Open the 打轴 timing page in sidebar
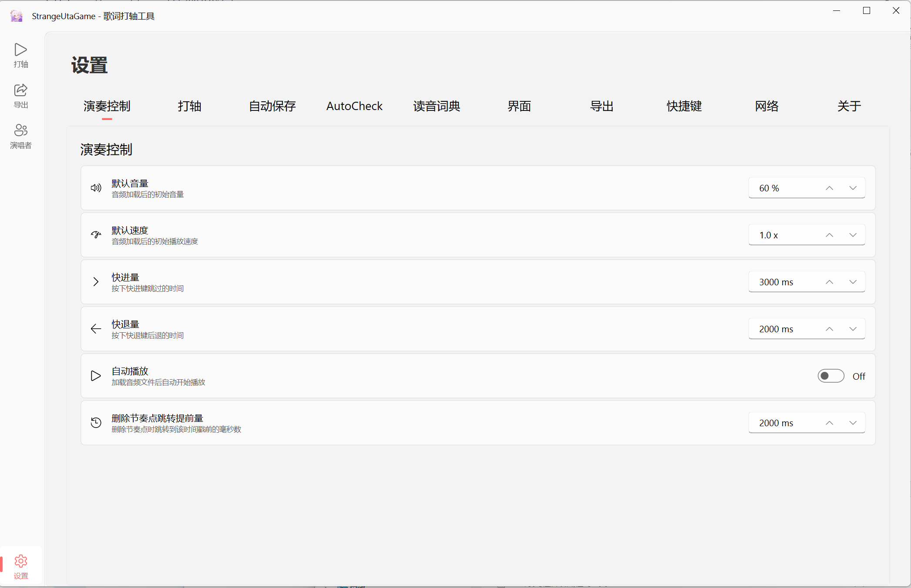Image resolution: width=911 pixels, height=588 pixels. 21,55
